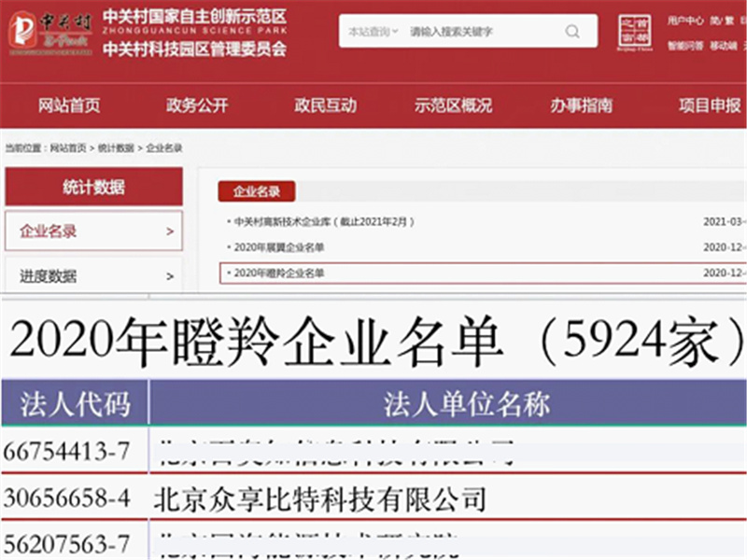Select 进度数据 in the sidebar
Viewport: 747px width, 560px height.
tap(94, 275)
